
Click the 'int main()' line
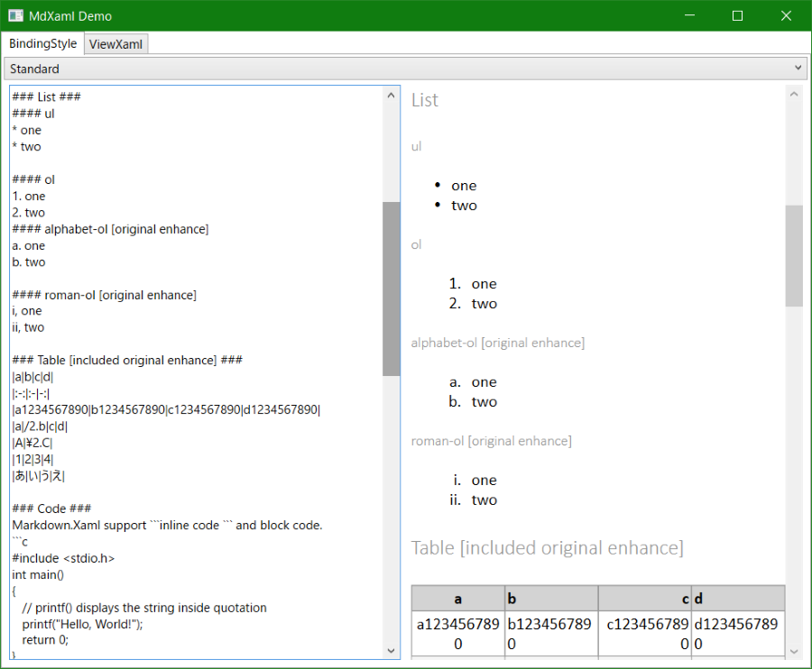pyautogui.click(x=38, y=575)
